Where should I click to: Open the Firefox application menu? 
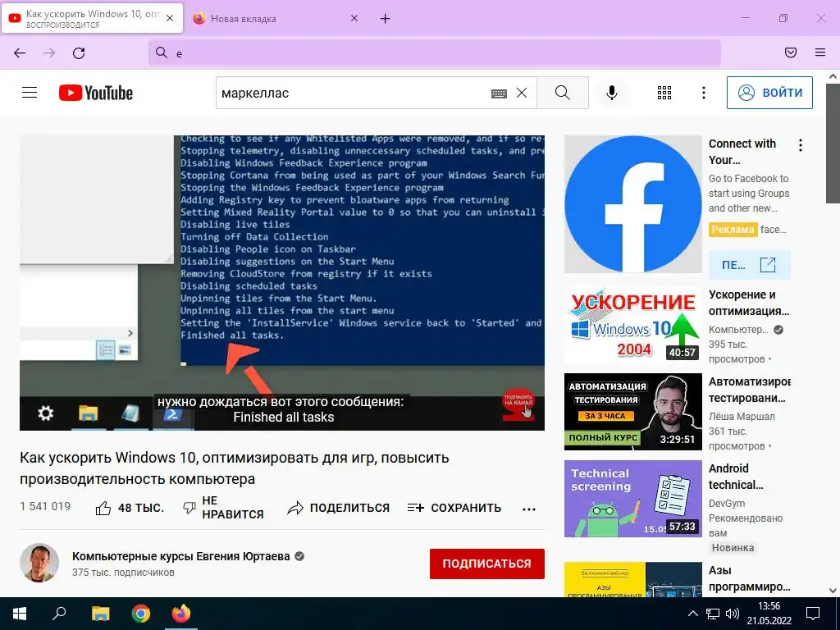(819, 52)
